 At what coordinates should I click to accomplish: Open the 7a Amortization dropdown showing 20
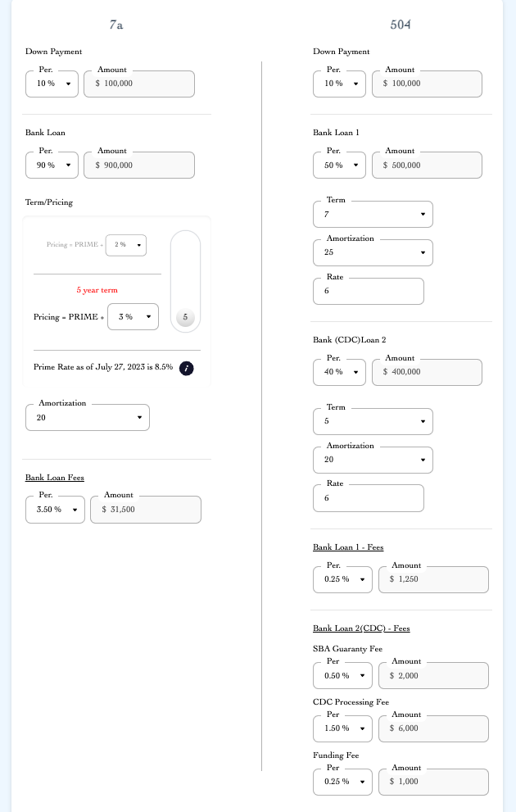(x=87, y=417)
